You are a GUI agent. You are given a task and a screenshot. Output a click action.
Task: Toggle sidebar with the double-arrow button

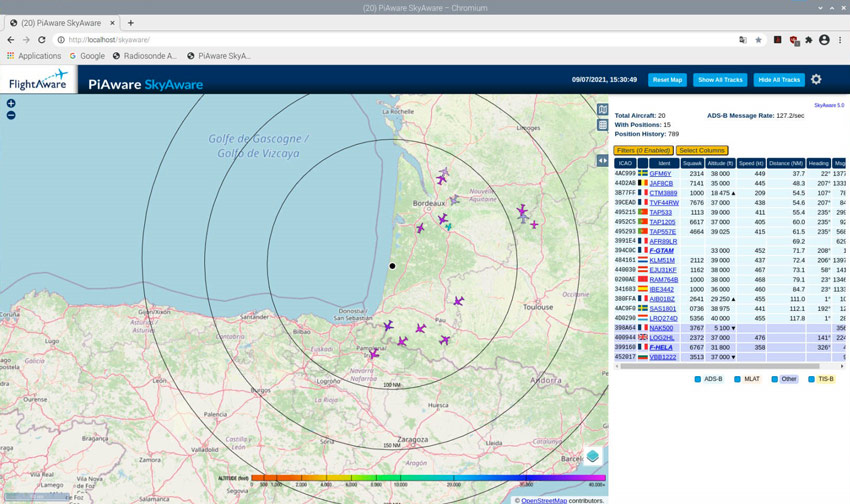(602, 160)
